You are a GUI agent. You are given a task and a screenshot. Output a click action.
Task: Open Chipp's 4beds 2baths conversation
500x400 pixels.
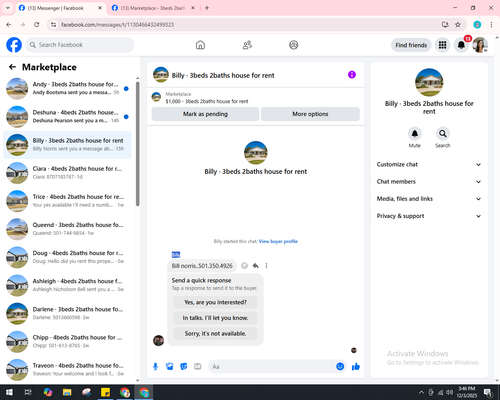click(x=67, y=342)
